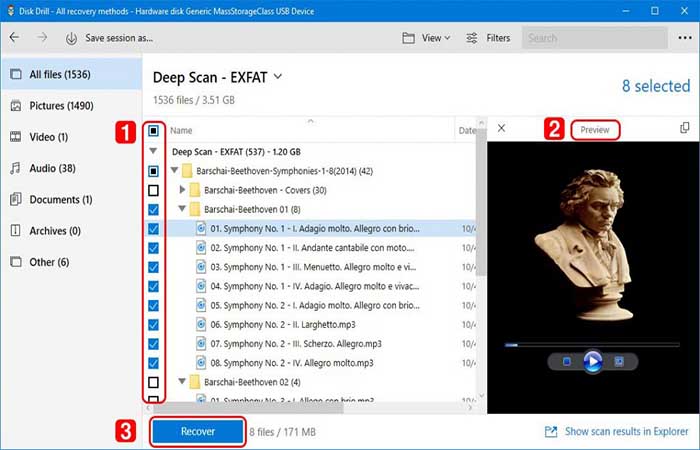Click mp3 icon of 06. Symphony No. 2 Larghetto
This screenshot has height=450, width=700.
pos(201,325)
